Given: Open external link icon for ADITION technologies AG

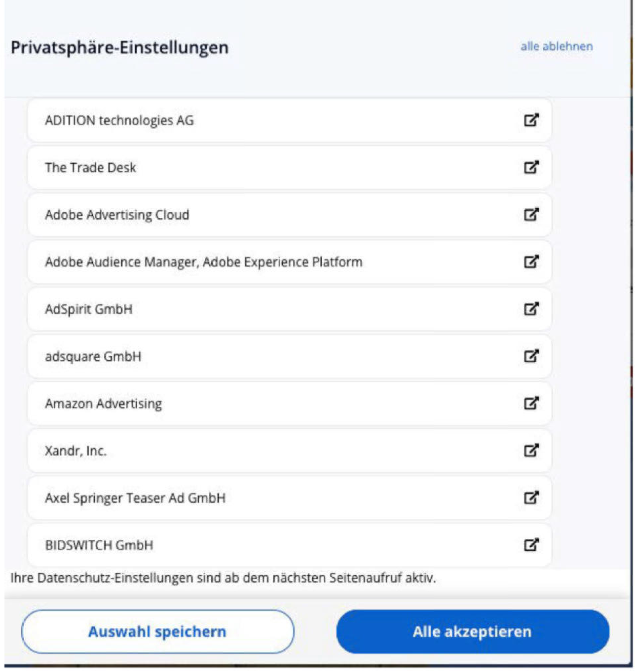Looking at the screenshot, I should click(531, 120).
